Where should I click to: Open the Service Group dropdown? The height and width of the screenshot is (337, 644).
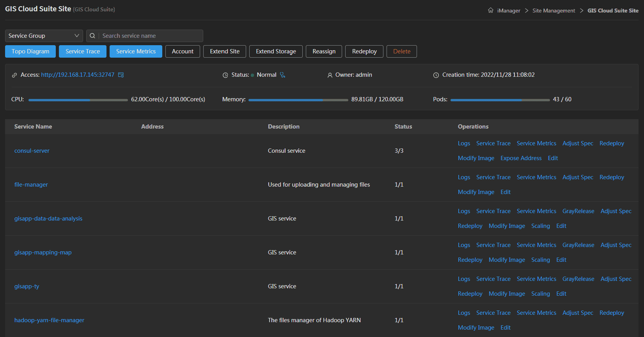(x=44, y=36)
